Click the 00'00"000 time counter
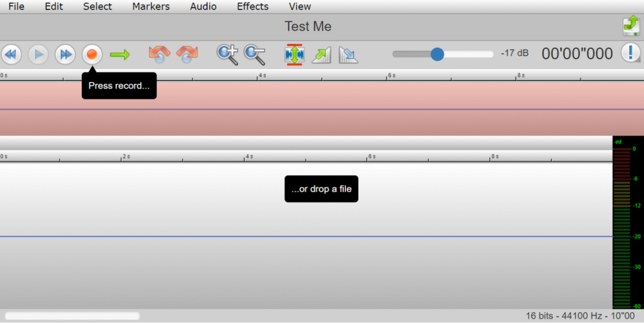The height and width of the screenshot is (323, 644). pos(577,54)
